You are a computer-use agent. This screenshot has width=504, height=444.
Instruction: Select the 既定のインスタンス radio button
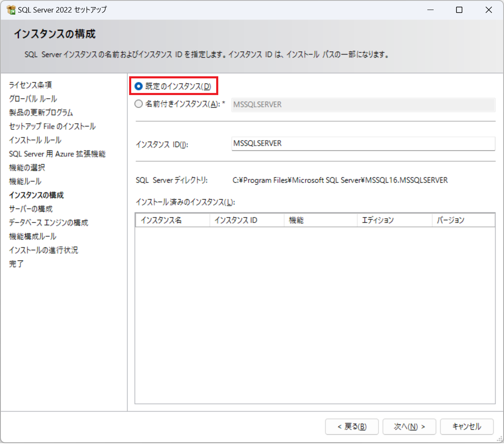pyautogui.click(x=139, y=86)
